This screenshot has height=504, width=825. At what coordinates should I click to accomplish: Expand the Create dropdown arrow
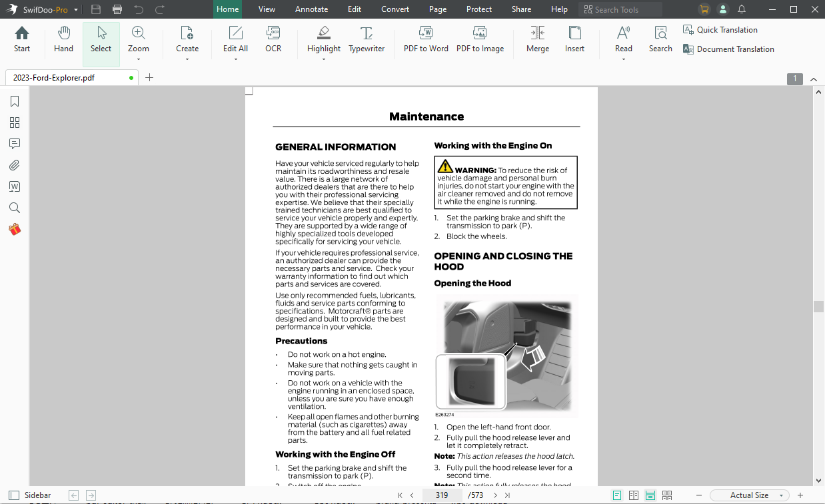(x=187, y=59)
